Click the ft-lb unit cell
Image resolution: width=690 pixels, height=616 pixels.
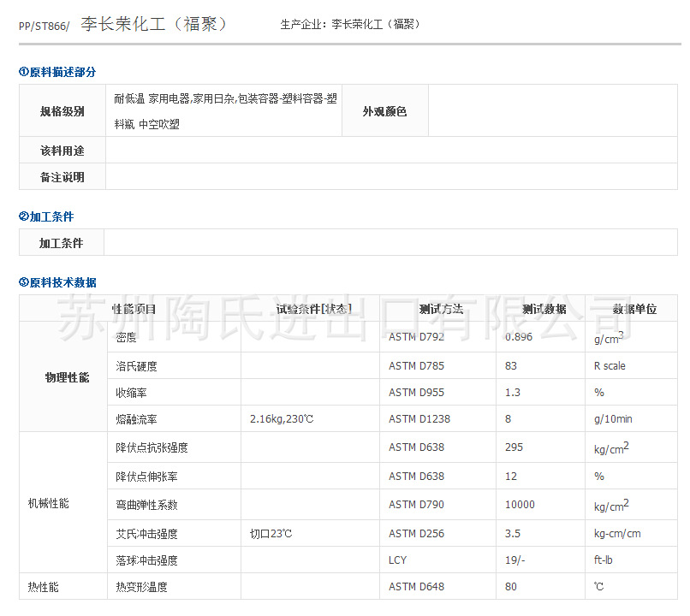point(631,560)
